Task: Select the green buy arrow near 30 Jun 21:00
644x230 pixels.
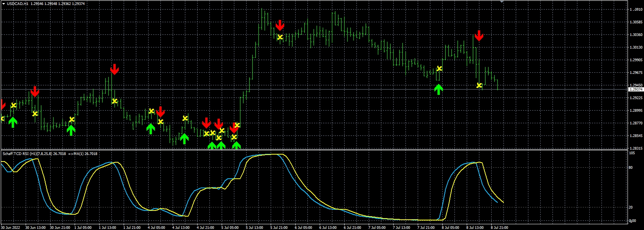Action: tap(71, 130)
